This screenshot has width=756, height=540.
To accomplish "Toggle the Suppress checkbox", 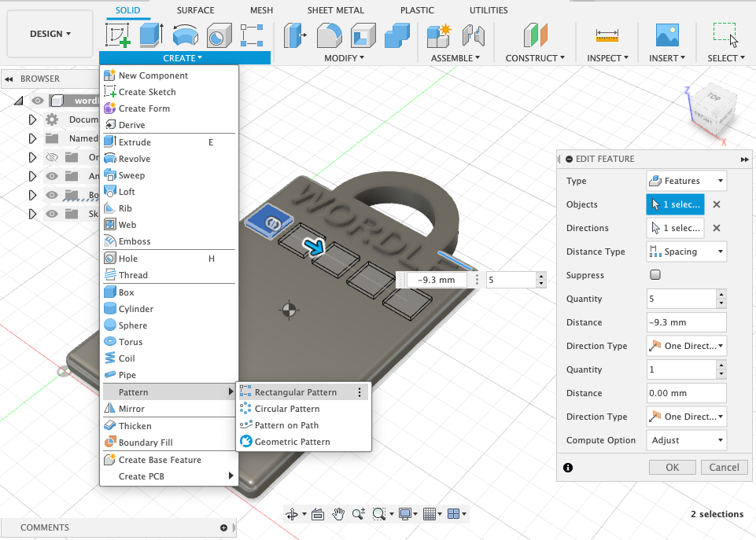I will (655, 274).
